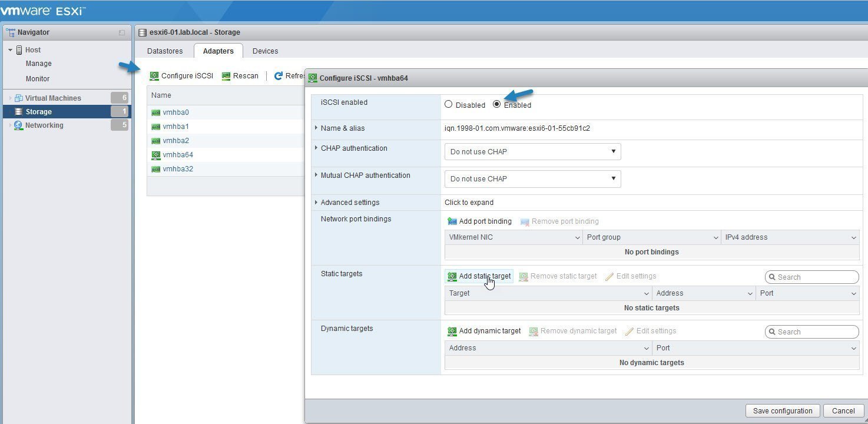Click the Cancel button
Screen dimensions: 868x424
point(843,411)
